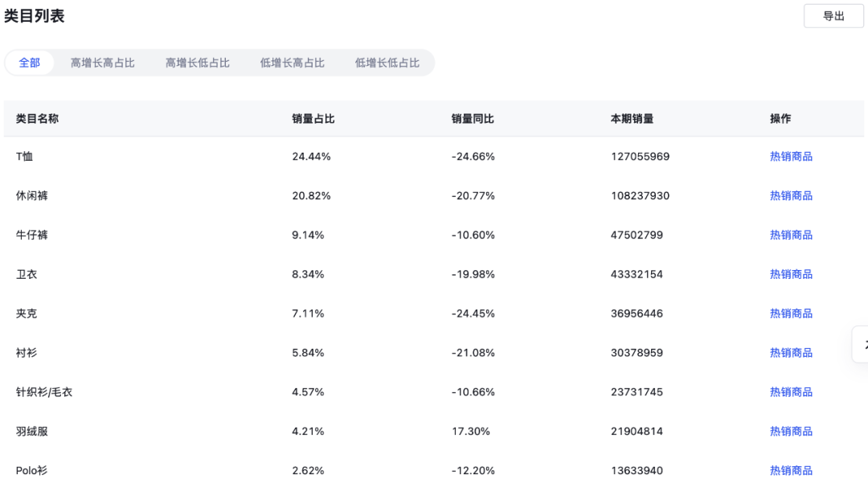The height and width of the screenshot is (479, 868).
Task: Switch to the 高增长高占比 tab
Action: (102, 63)
